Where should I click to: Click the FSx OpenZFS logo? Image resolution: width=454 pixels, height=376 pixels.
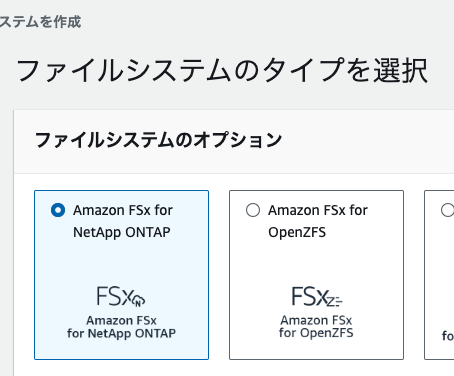click(x=316, y=312)
